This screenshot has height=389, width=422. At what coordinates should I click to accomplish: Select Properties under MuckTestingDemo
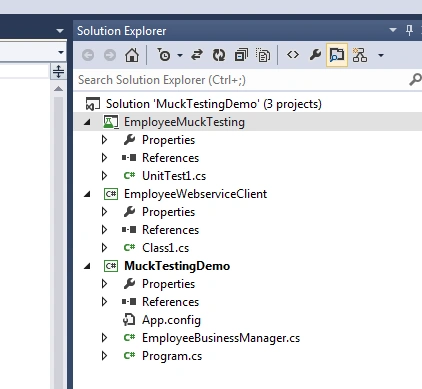[x=168, y=284]
